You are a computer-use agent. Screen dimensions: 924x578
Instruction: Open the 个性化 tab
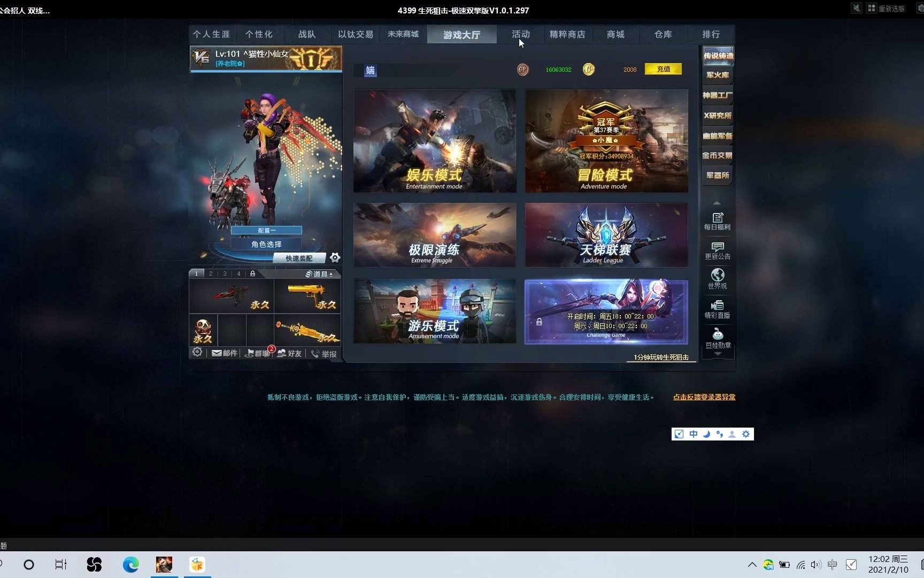[259, 34]
